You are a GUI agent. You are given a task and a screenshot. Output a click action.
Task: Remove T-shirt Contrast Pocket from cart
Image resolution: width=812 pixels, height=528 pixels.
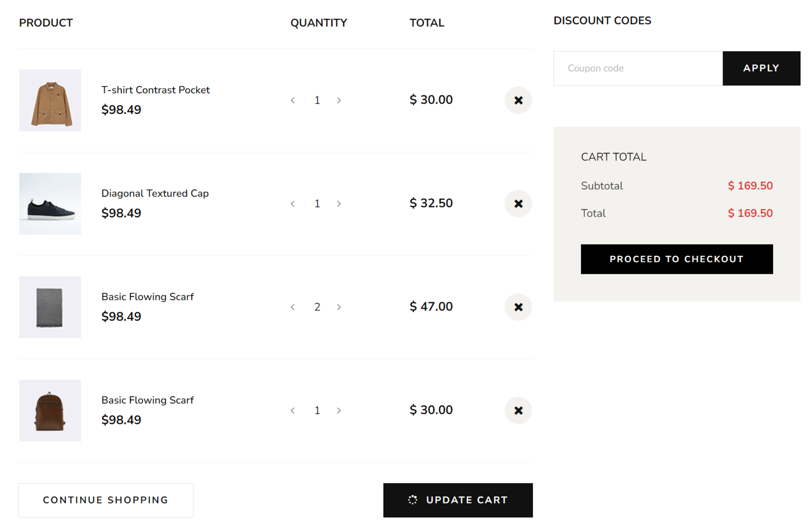tap(518, 100)
